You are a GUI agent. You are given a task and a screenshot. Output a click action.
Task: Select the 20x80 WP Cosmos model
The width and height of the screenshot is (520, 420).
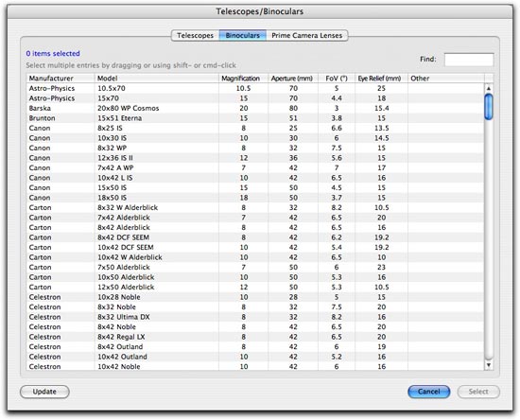128,108
